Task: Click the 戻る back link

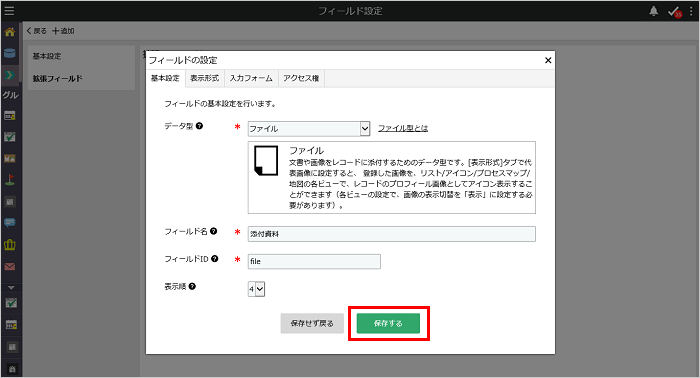Action: (37, 31)
